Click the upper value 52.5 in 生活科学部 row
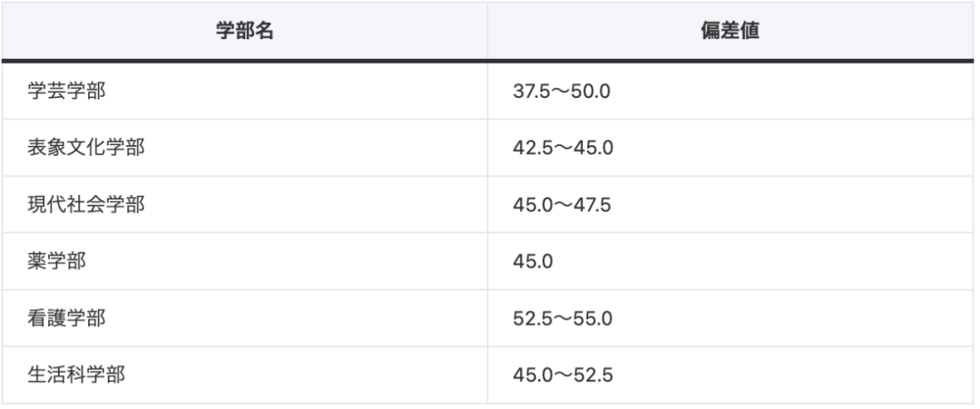 [592, 375]
